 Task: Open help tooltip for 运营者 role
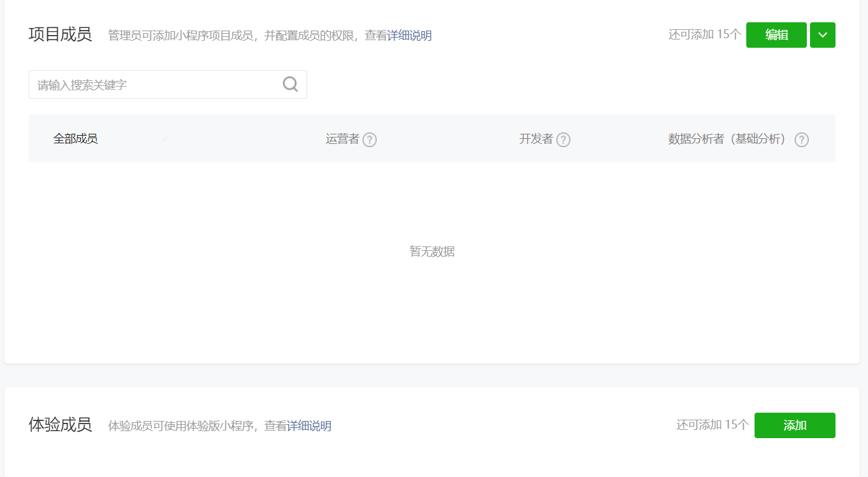370,139
